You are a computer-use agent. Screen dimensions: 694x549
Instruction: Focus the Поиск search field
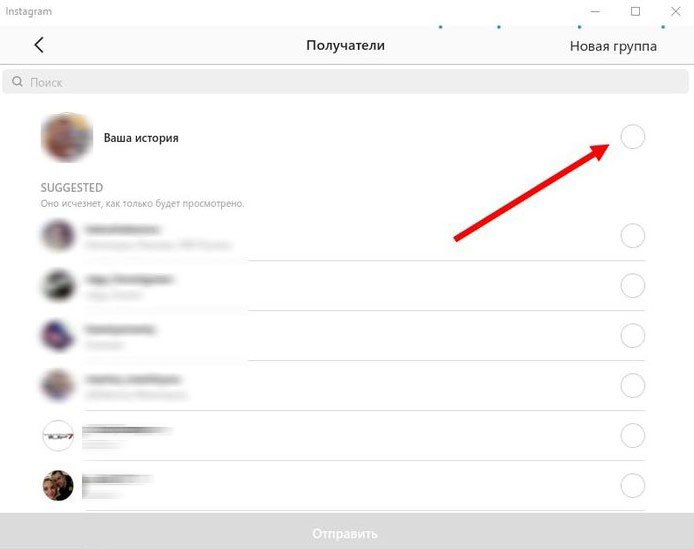pyautogui.click(x=345, y=82)
